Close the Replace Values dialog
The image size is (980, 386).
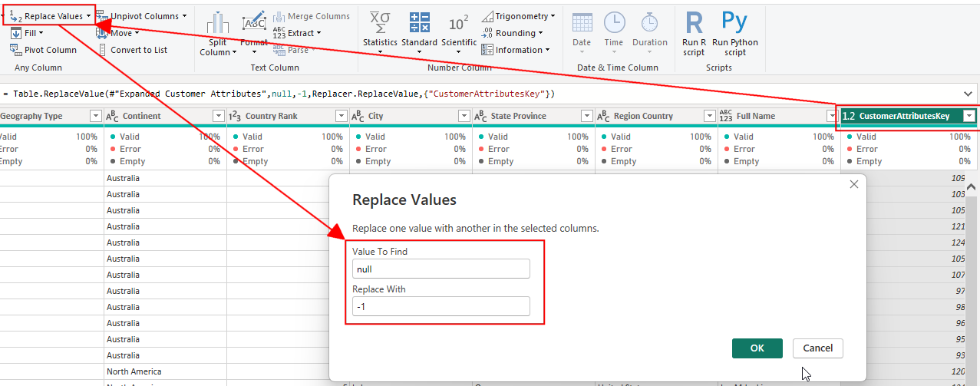[x=854, y=185]
